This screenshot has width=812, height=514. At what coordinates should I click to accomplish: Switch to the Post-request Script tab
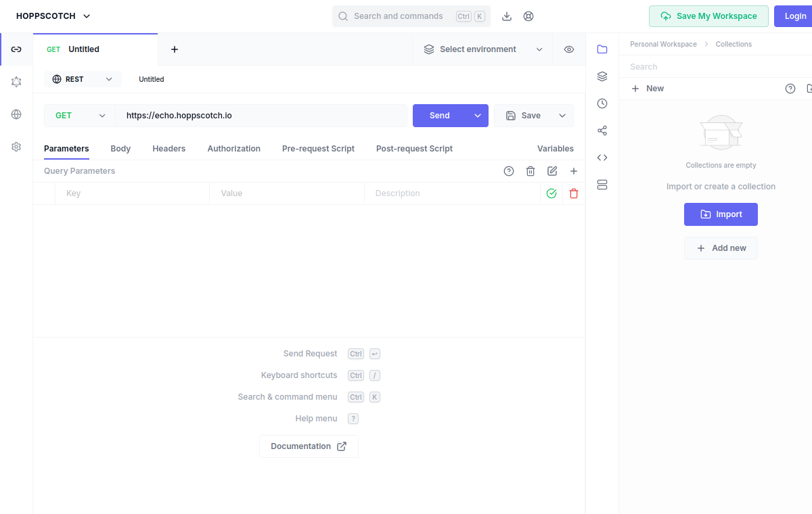414,149
